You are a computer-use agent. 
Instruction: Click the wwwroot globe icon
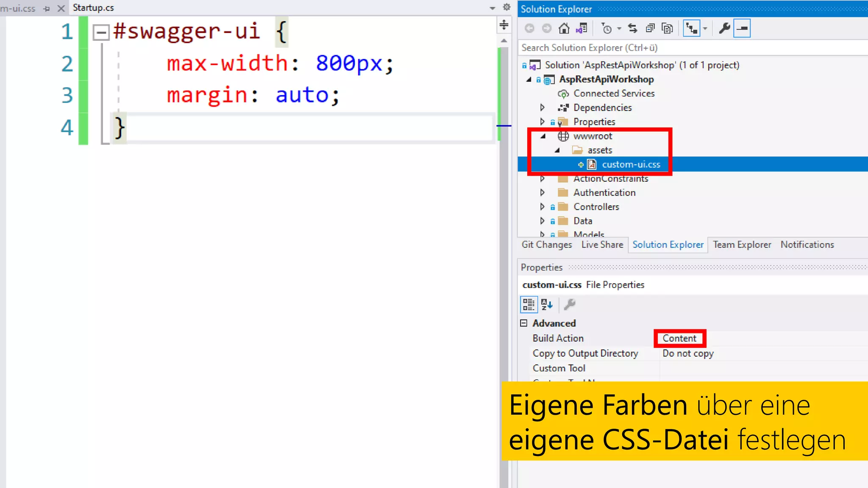[563, 136]
